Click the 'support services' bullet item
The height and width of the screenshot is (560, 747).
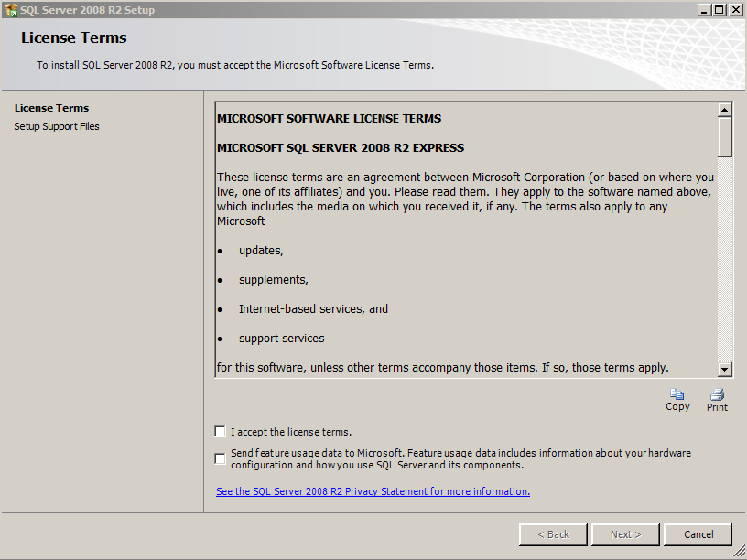click(x=282, y=339)
